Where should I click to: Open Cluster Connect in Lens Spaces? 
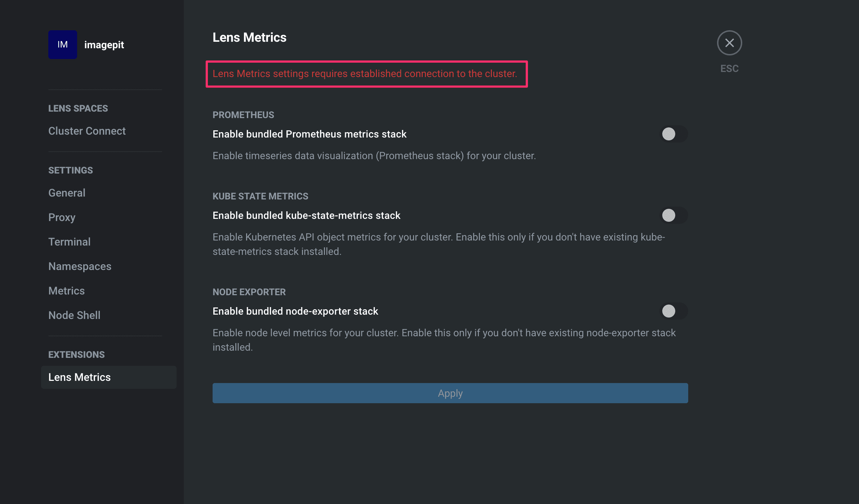pyautogui.click(x=87, y=131)
